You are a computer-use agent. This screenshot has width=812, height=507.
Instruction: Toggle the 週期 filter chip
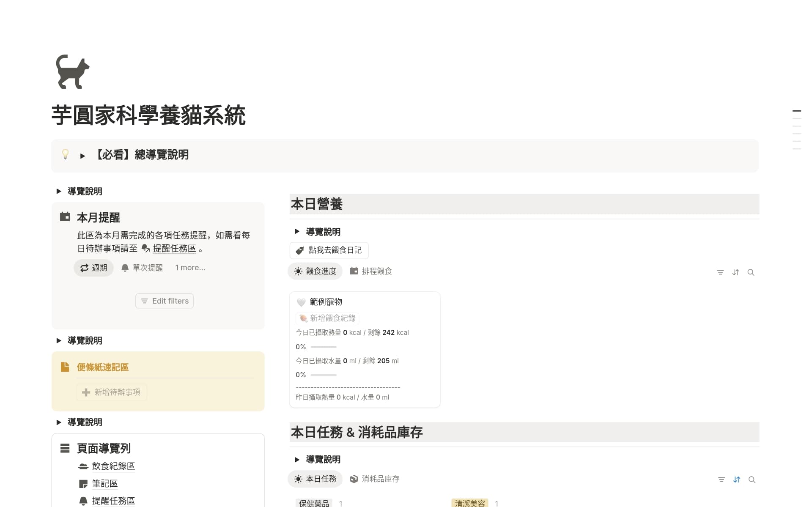(x=93, y=267)
